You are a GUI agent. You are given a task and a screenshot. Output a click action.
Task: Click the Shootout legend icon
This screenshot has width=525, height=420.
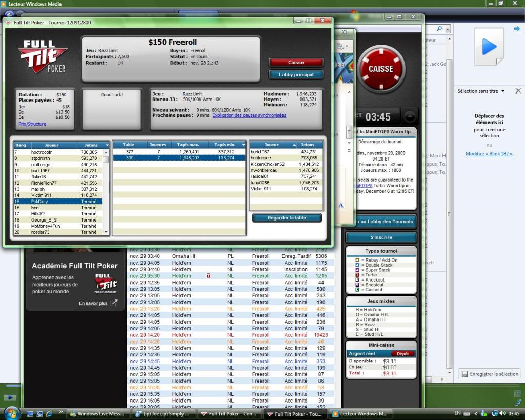coord(357,285)
